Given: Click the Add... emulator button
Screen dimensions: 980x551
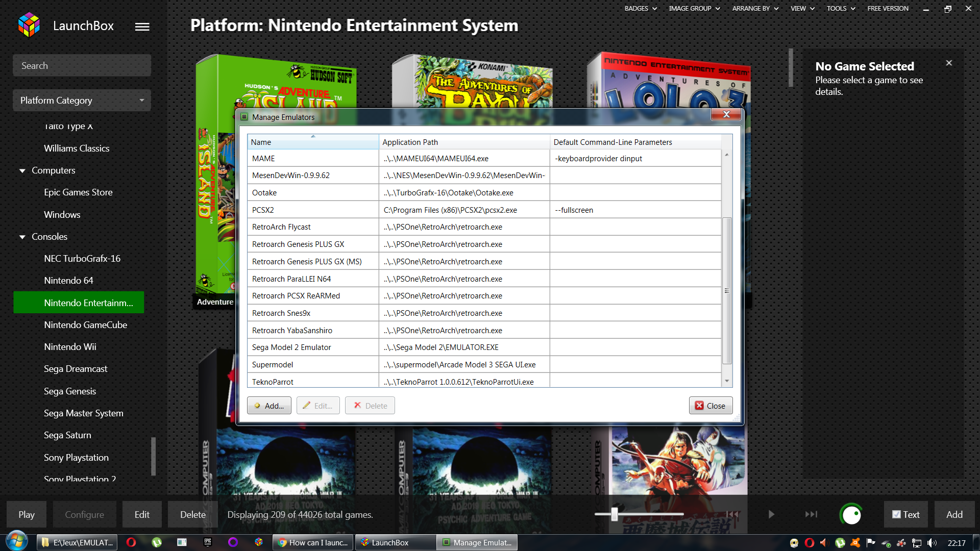Looking at the screenshot, I should tap(269, 406).
